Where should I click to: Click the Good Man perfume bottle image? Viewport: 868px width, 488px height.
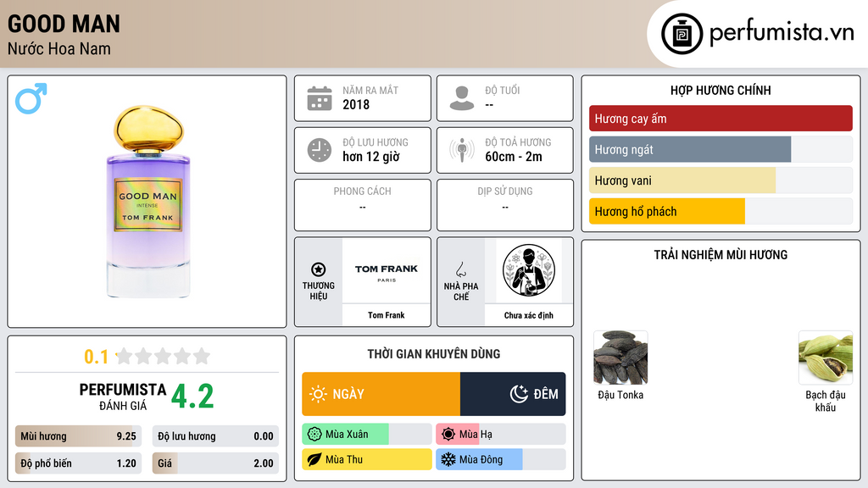(x=147, y=202)
